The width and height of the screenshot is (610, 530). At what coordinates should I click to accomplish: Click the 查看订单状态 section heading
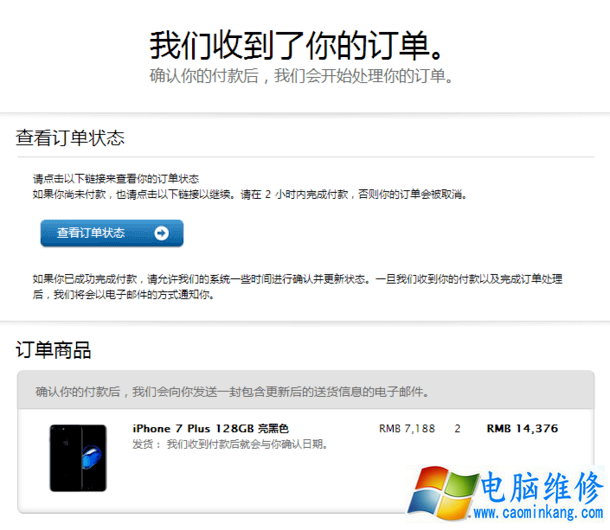pos(70,138)
